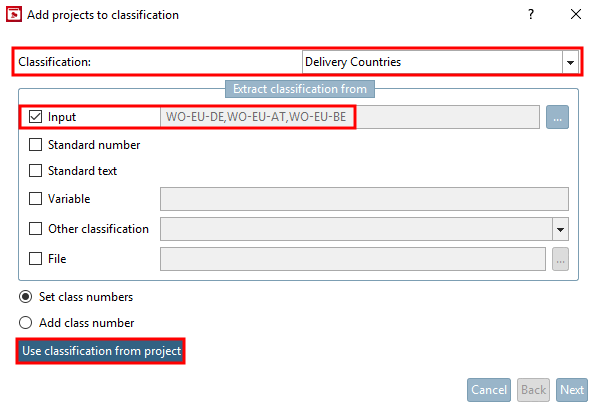This screenshot has width=598, height=412.
Task: Tick the Variable checkbox
Action: pyautogui.click(x=35, y=198)
